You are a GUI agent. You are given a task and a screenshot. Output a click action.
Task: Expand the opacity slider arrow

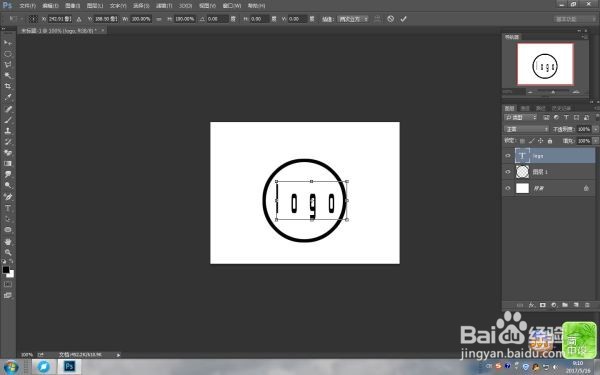[x=595, y=129]
